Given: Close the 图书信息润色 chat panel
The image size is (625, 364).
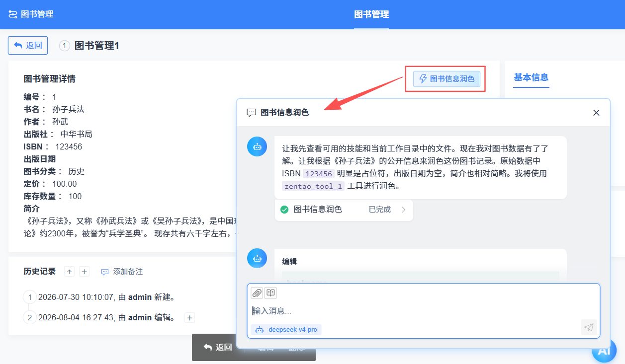Looking at the screenshot, I should [596, 113].
